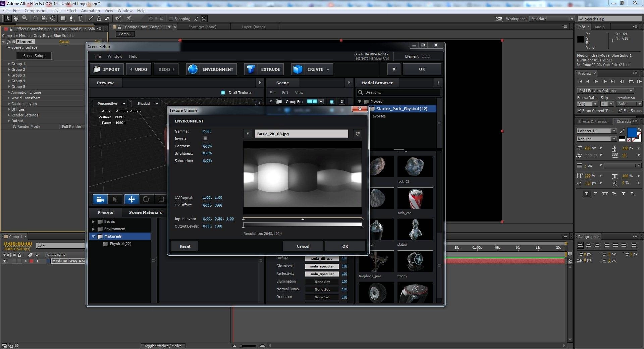The height and width of the screenshot is (349, 644).
Task: Click the Scene Setup button in Effect Controls
Action: click(34, 56)
